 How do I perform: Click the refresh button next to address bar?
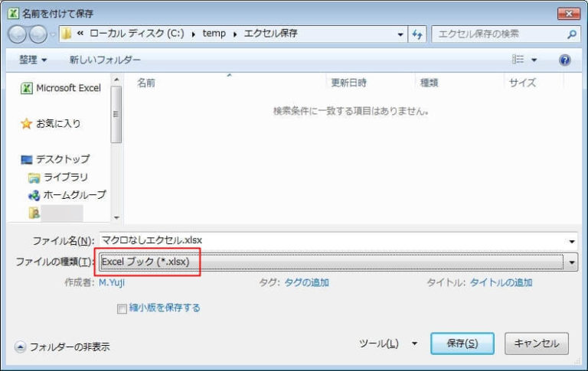click(417, 34)
